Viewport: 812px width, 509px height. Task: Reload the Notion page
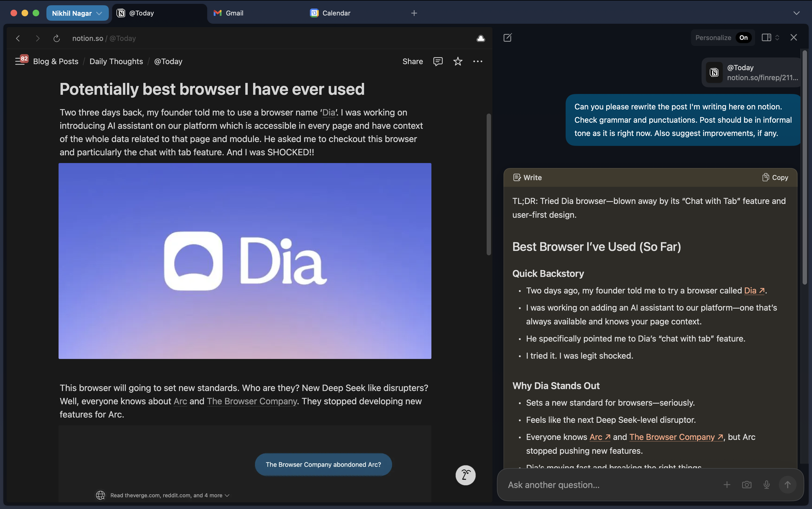click(x=57, y=38)
